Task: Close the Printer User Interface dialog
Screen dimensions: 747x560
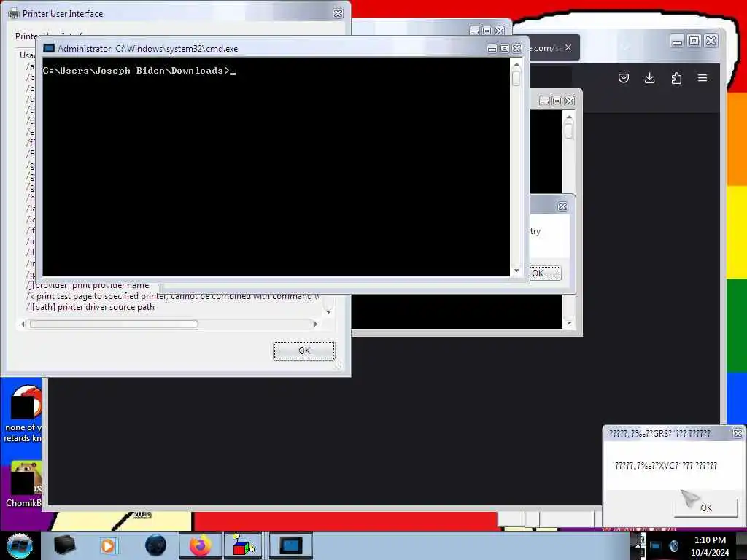Action: pos(338,13)
